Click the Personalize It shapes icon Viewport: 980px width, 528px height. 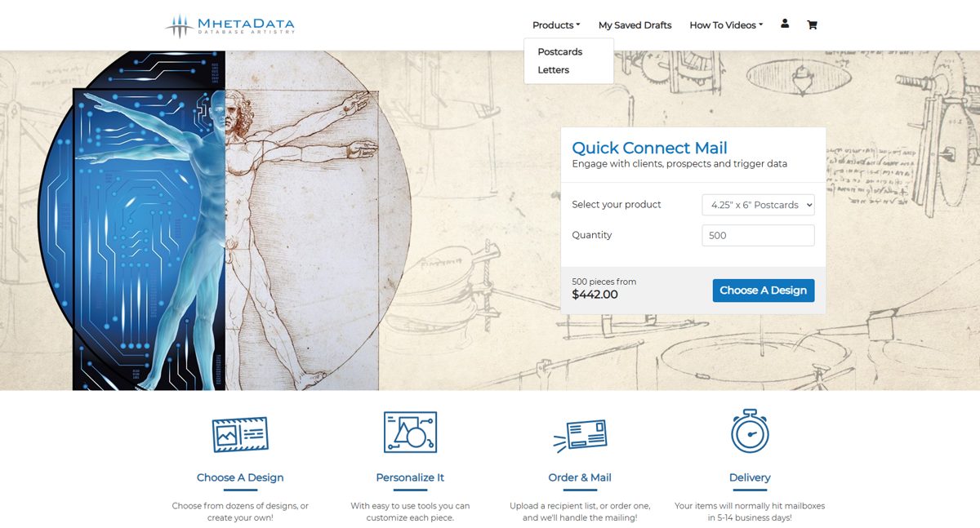point(410,432)
